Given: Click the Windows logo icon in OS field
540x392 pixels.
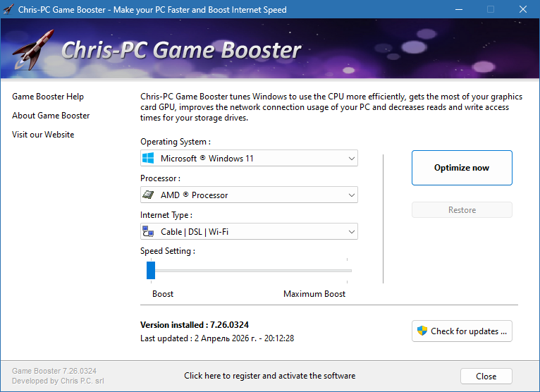Looking at the screenshot, I should [x=148, y=158].
